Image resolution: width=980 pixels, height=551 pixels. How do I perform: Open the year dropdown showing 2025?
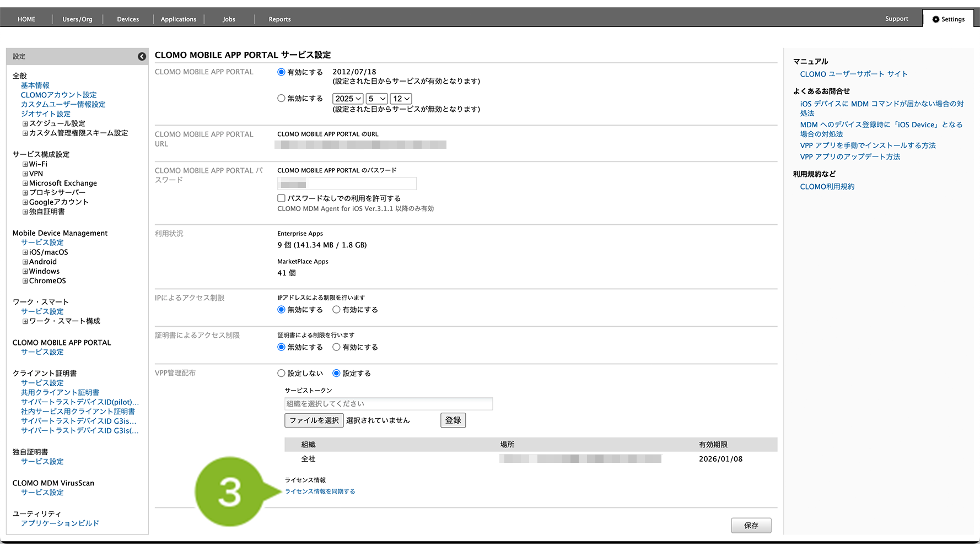click(x=348, y=99)
